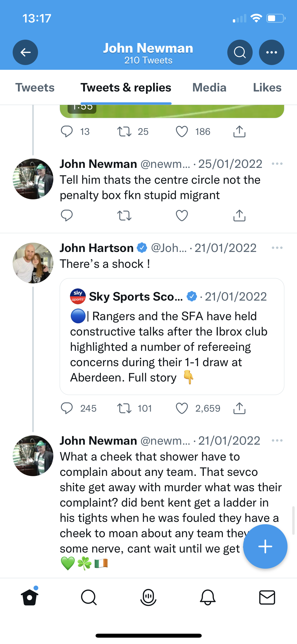
Task: Open options for the 25/01/2022 tweet
Action: pyautogui.click(x=277, y=164)
